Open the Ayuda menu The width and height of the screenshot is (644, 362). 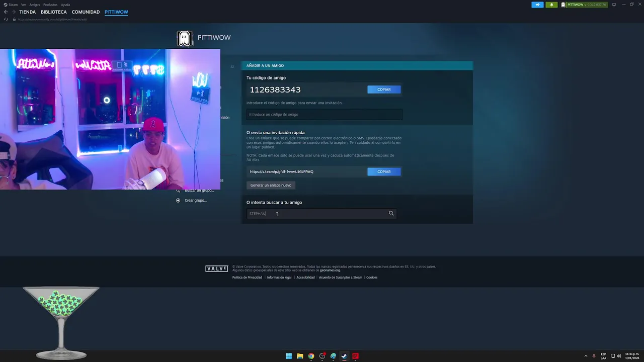point(65,5)
